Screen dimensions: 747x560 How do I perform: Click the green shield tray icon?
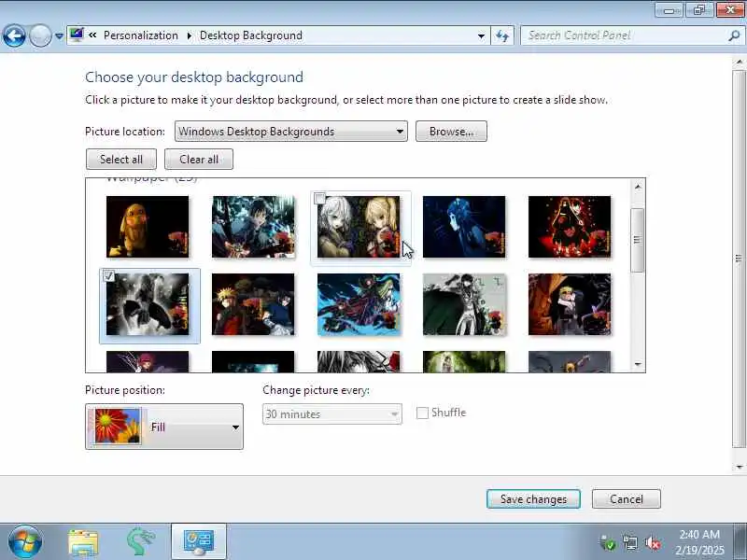(x=608, y=543)
